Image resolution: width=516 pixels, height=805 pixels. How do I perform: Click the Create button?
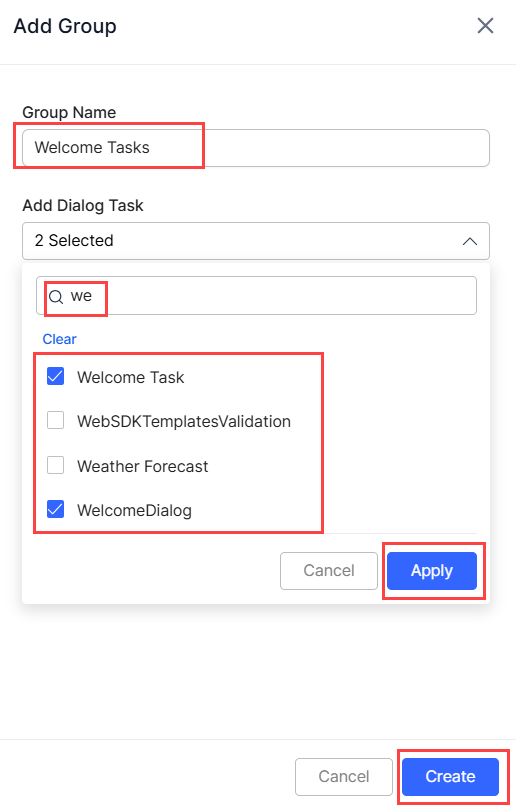[450, 776]
